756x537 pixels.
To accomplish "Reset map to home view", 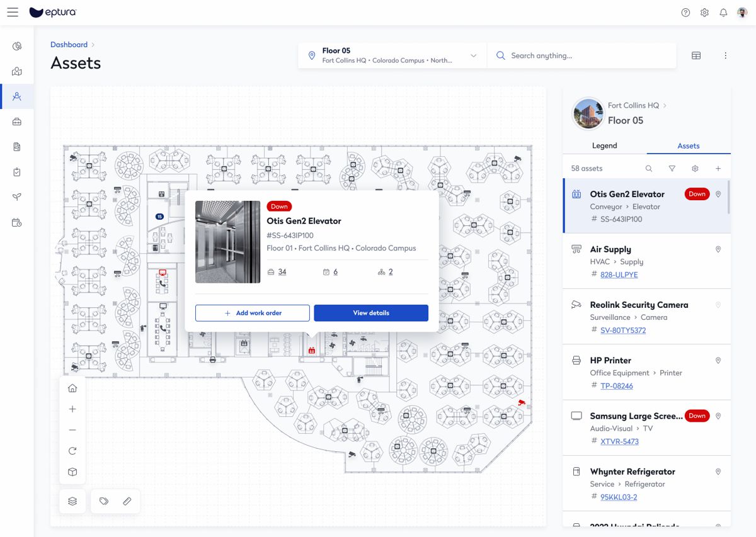I will pos(72,388).
